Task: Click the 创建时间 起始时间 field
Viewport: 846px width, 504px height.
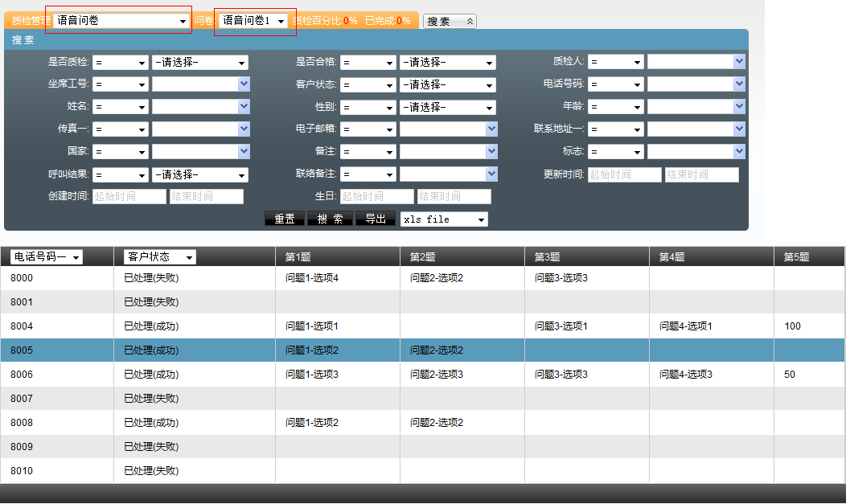Action: (x=129, y=197)
